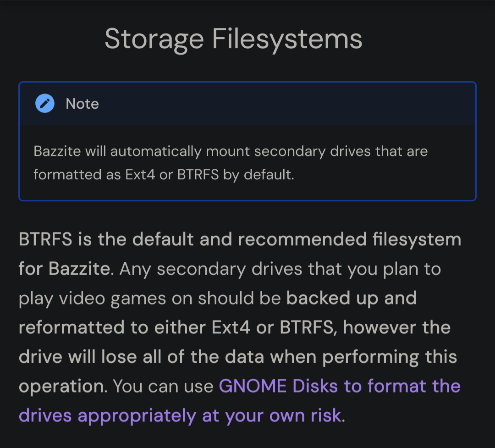
Task: Click the phrase "Any secondary drives that you plan to"
Action: (280, 269)
